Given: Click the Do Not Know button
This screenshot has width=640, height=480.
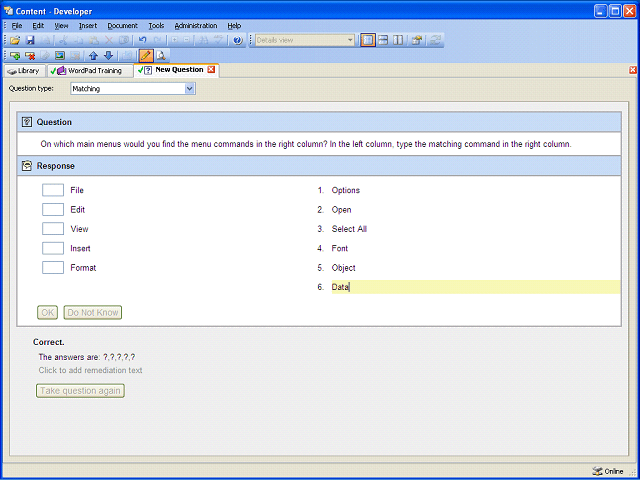Looking at the screenshot, I should pos(93,313).
